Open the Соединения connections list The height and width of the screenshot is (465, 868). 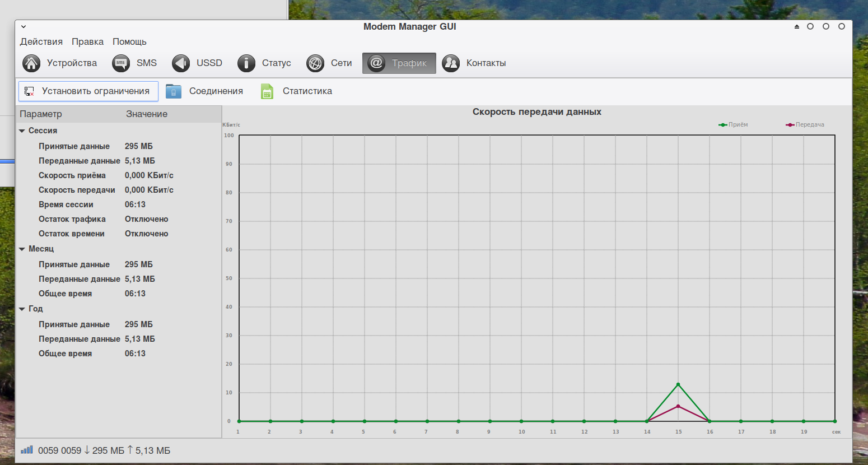coord(204,91)
